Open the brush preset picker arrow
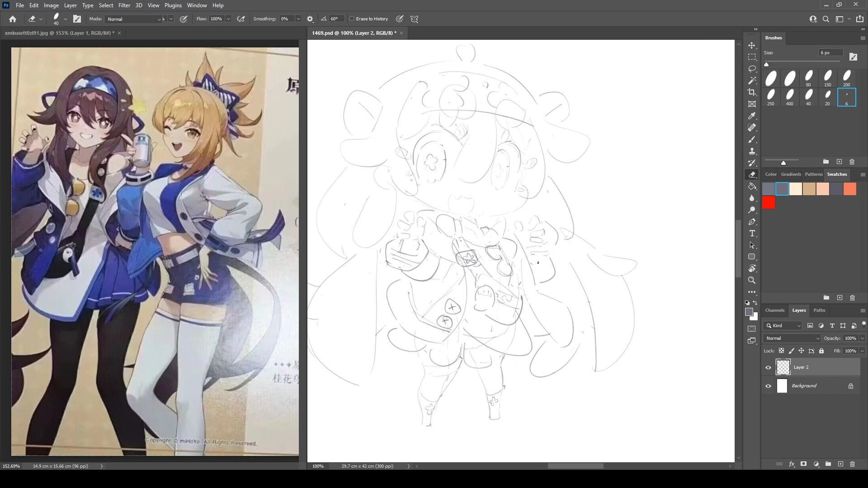This screenshot has height=488, width=868. click(66, 19)
